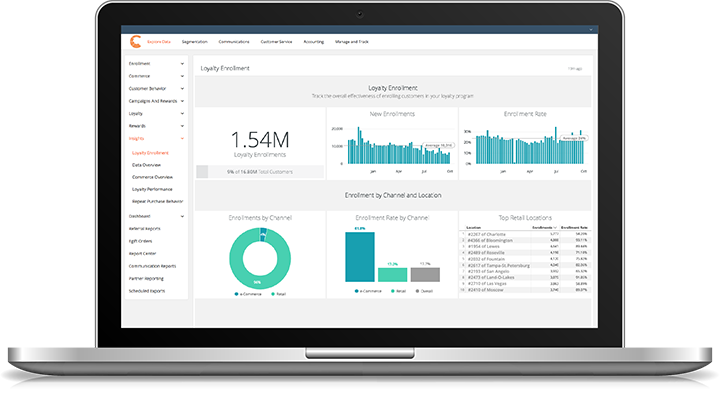
Task: Open the Manage and Track tab
Action: pyautogui.click(x=352, y=42)
